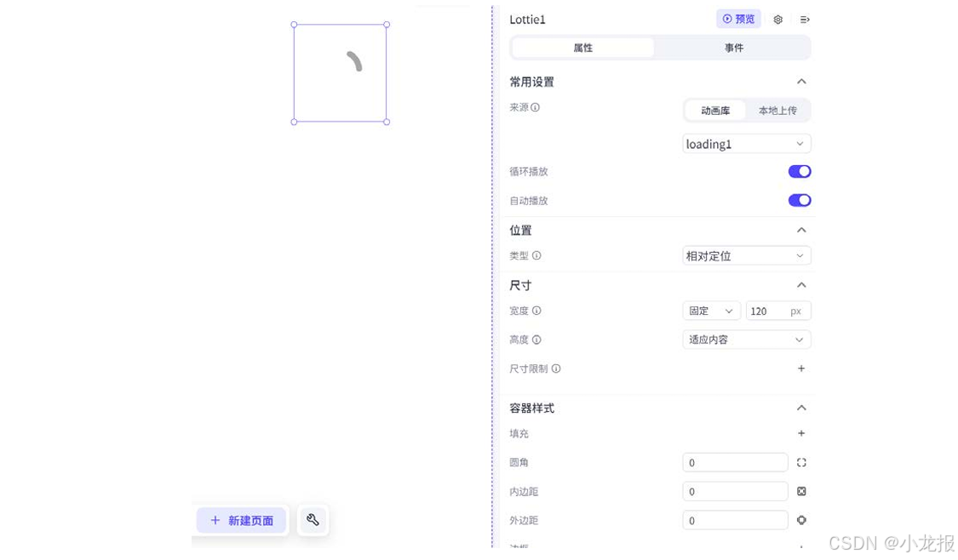
Task: Open the loading1 animation dropdown
Action: pos(746,144)
